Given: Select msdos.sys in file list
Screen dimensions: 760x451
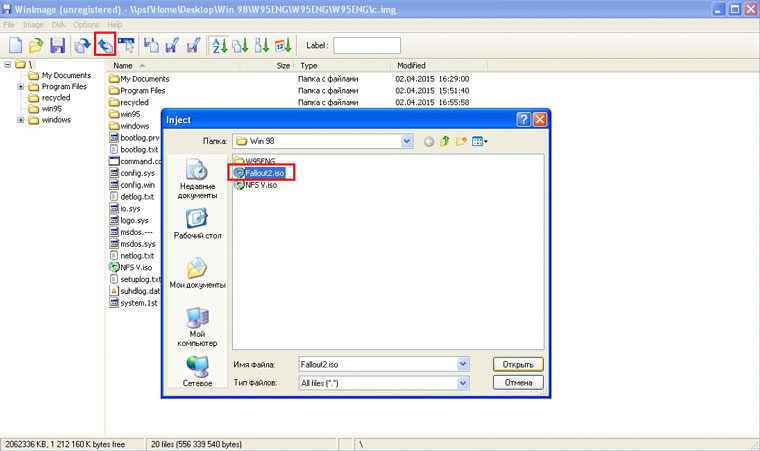Looking at the screenshot, I should click(132, 244).
